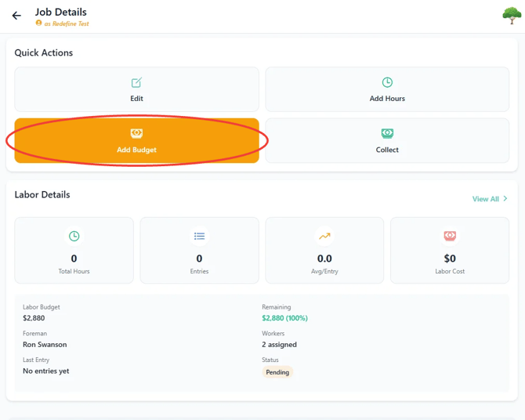Click the foreman name Ron Swanson
525x420 pixels.
[45, 344]
